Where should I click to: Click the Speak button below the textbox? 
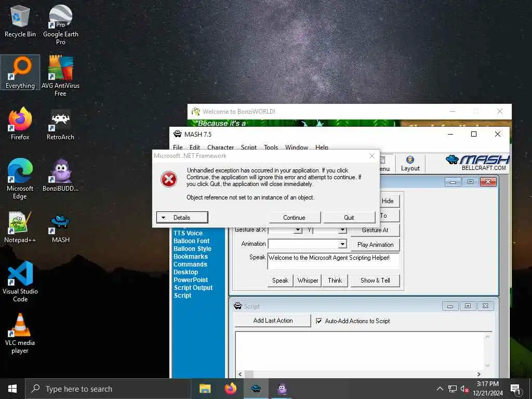coord(280,281)
